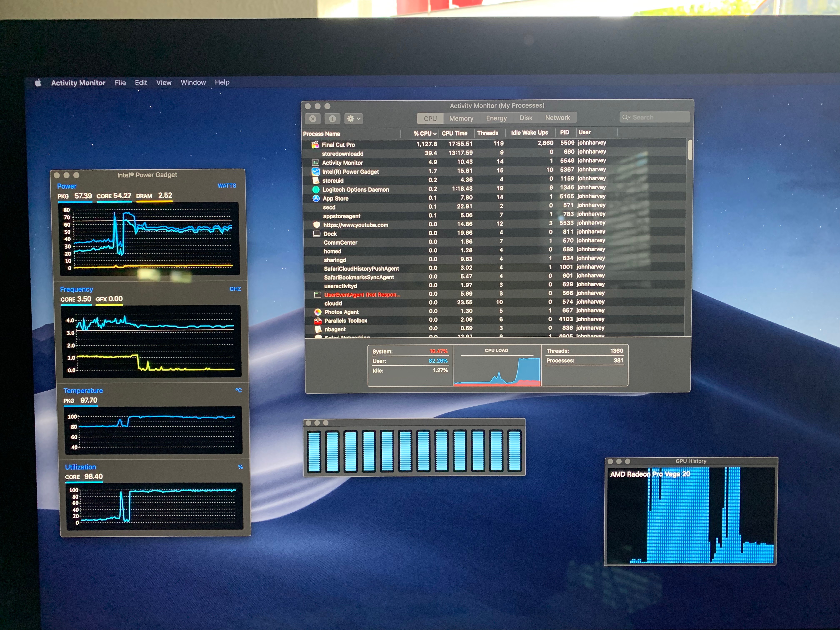
Task: Select the youtube.com shield icon
Action: point(317,225)
